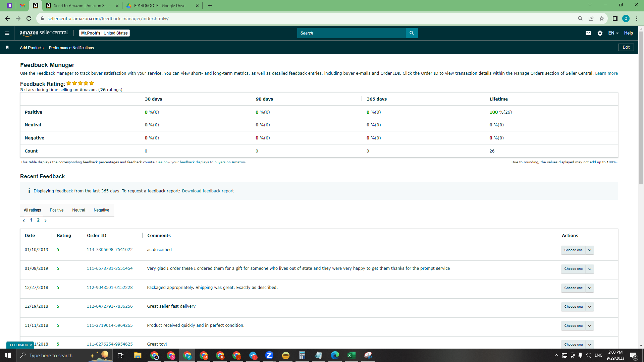Switch to the Negative feedback tab
Screen dimensions: 644x362
point(101,210)
